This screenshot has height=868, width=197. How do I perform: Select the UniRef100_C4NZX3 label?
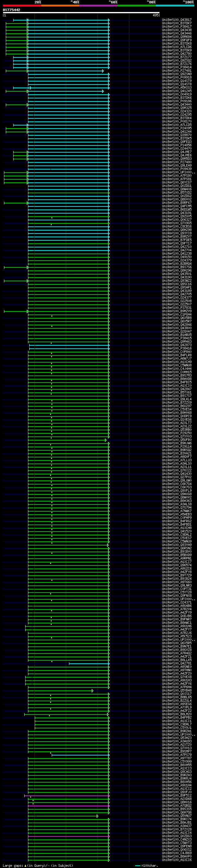(177, 839)
